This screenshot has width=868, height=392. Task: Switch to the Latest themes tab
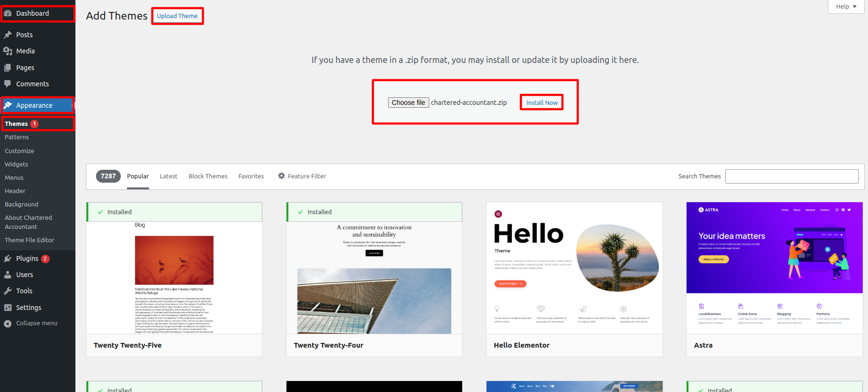tap(168, 176)
